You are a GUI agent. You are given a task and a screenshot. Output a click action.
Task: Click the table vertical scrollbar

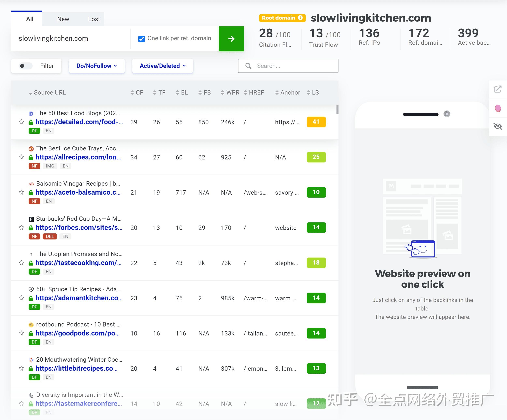point(337,109)
